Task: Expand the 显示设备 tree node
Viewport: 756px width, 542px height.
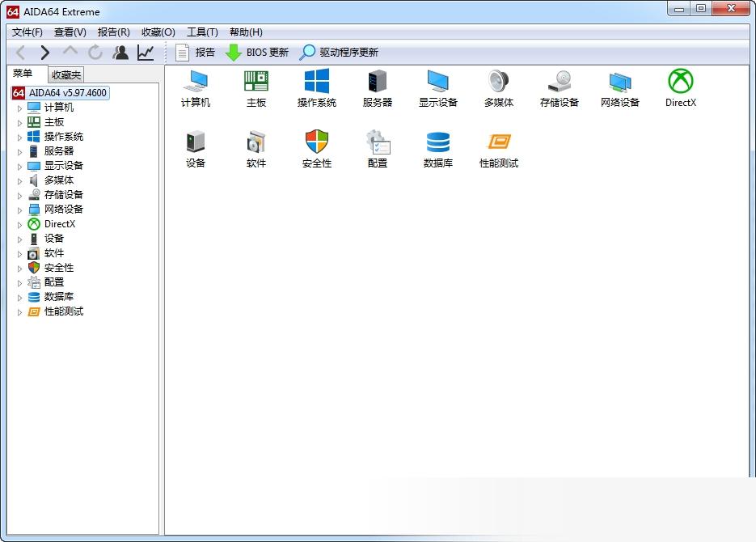Action: pyautogui.click(x=19, y=167)
